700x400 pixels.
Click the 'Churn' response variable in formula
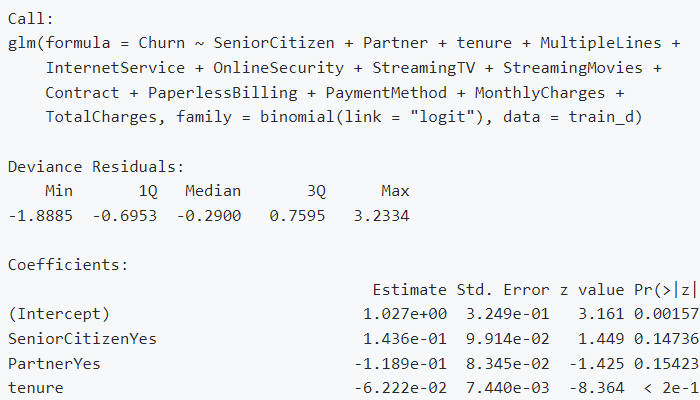point(161,43)
